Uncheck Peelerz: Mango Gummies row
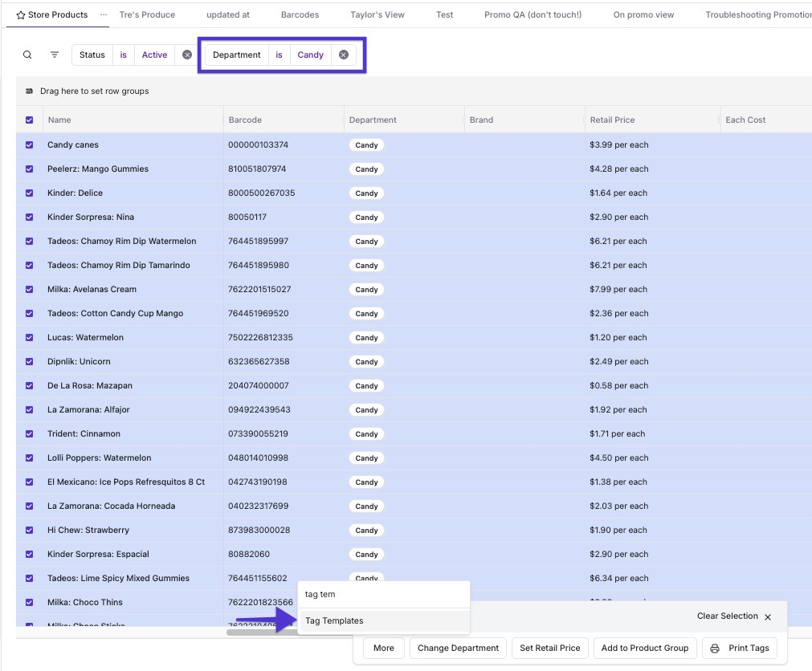The height and width of the screenshot is (671, 812). coord(30,169)
